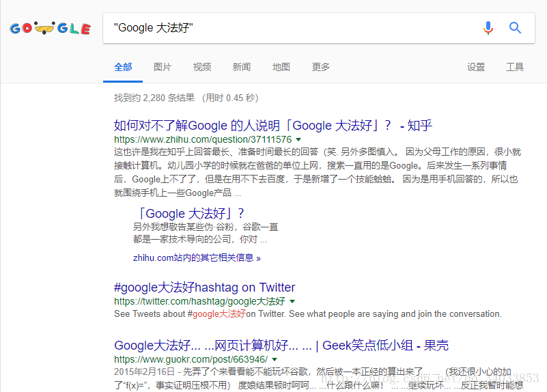
Task: Switch to the 图片 tab
Action: (163, 67)
